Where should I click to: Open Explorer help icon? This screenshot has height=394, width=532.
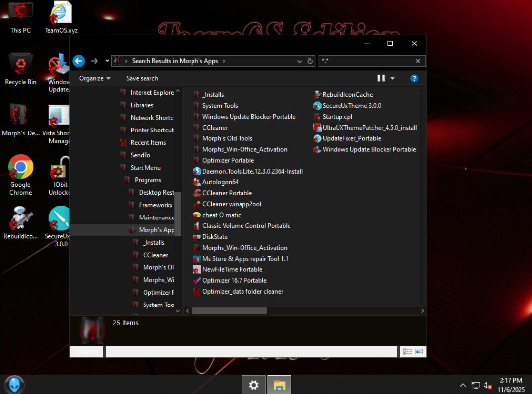[414, 78]
